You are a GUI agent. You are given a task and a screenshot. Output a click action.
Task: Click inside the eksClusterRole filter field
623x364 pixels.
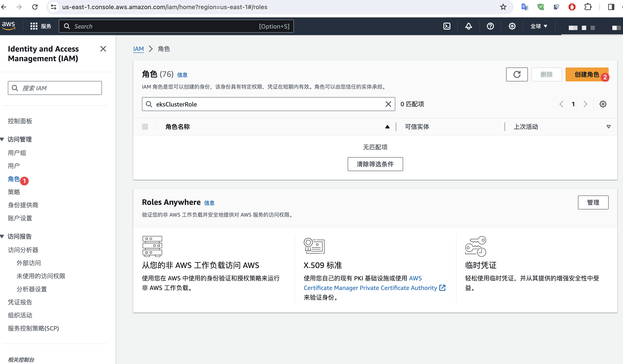tap(268, 104)
